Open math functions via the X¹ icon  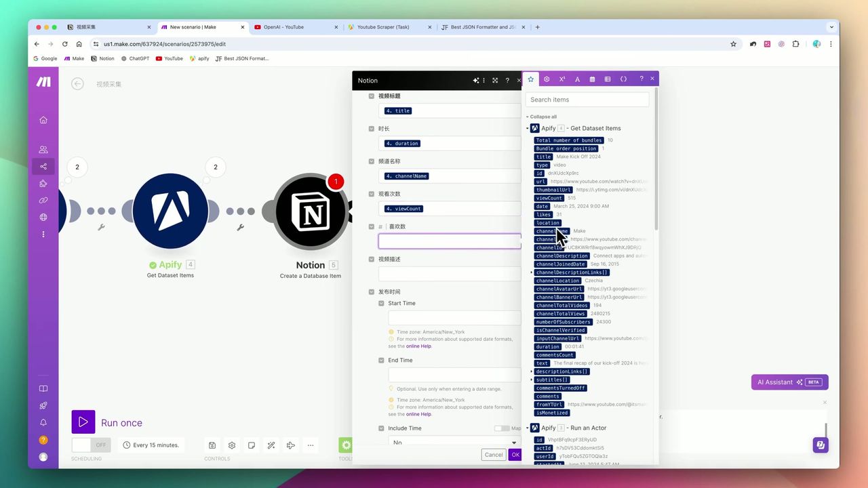561,79
